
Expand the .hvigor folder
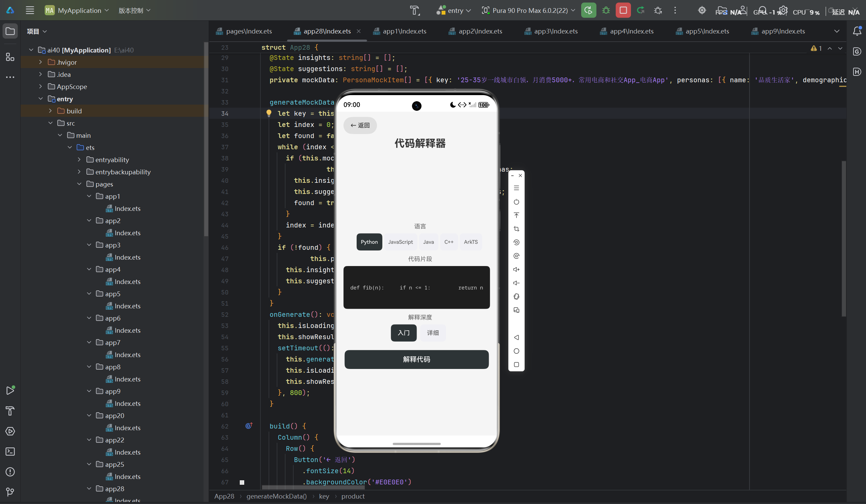pos(41,62)
